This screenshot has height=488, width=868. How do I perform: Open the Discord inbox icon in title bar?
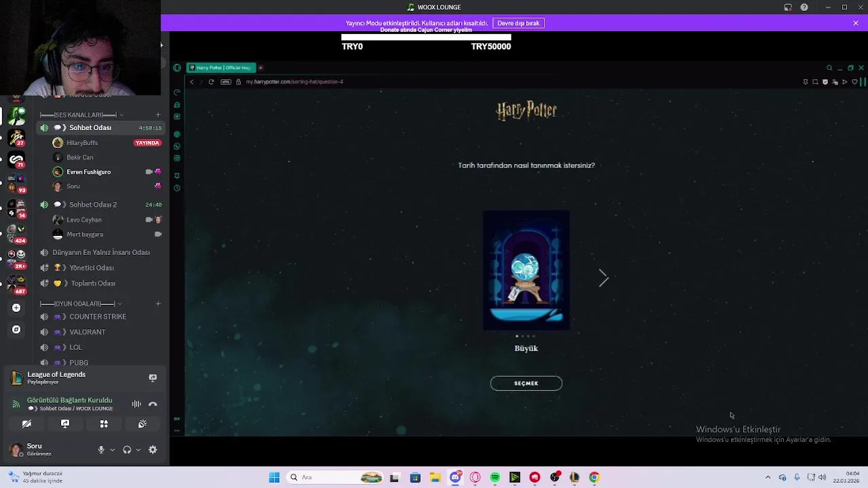[x=788, y=7]
